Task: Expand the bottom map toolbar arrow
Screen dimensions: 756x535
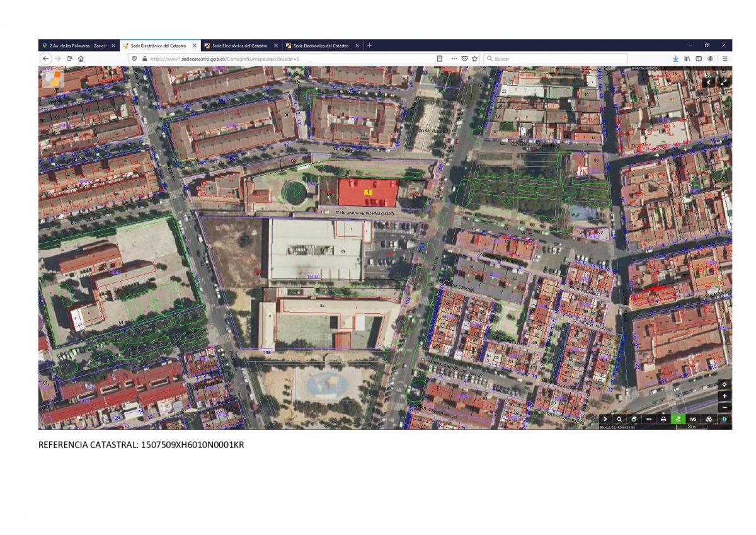Action: tap(605, 419)
